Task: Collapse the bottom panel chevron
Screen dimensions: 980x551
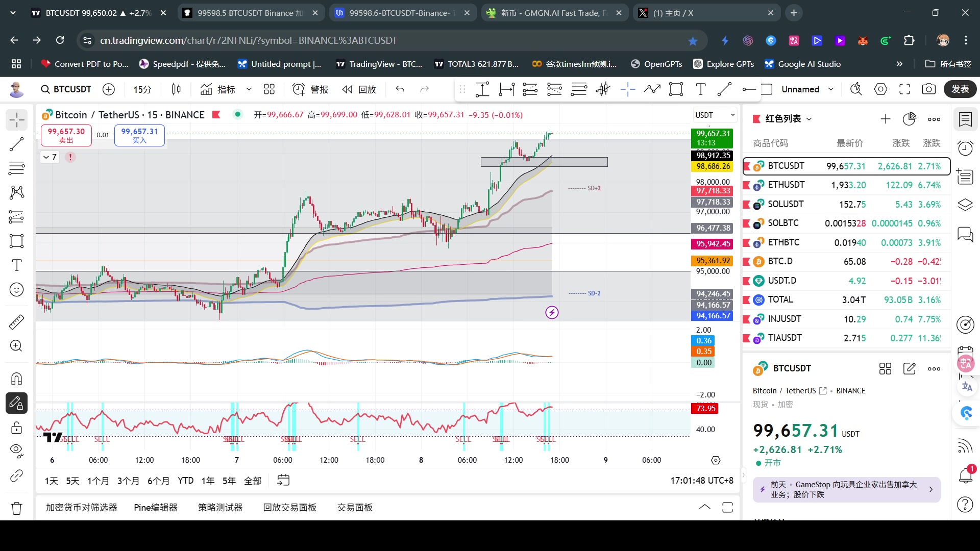Action: coord(704,507)
